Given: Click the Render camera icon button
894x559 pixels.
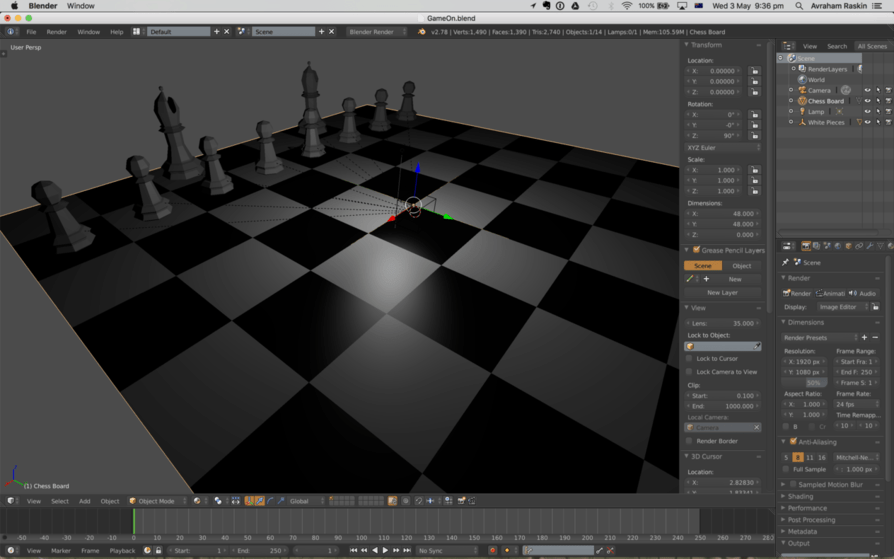Looking at the screenshot, I should 787,293.
